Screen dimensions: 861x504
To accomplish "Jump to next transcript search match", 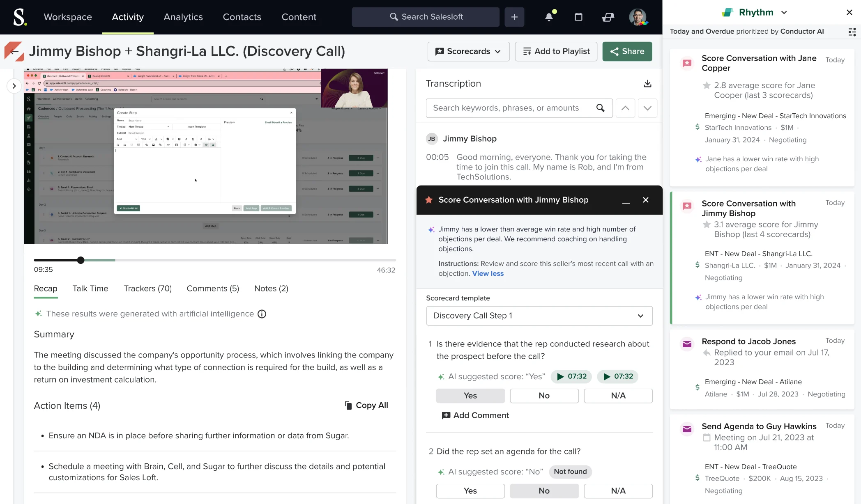I will click(x=647, y=108).
